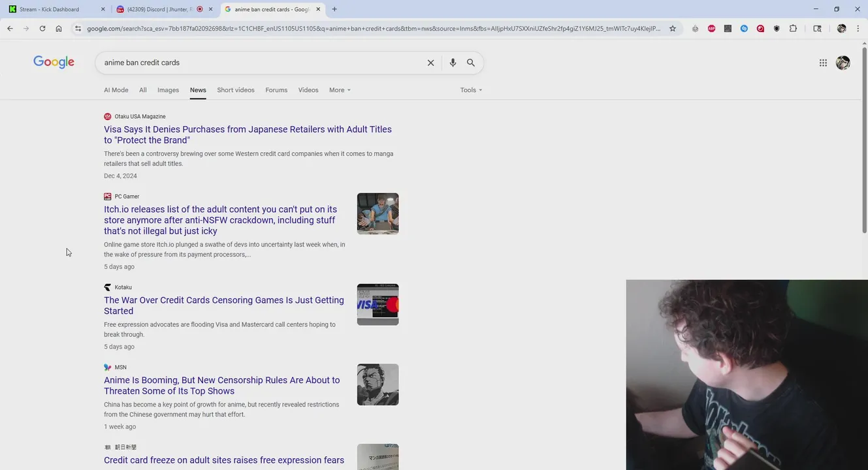Bookmark this page with the star icon

(673, 29)
